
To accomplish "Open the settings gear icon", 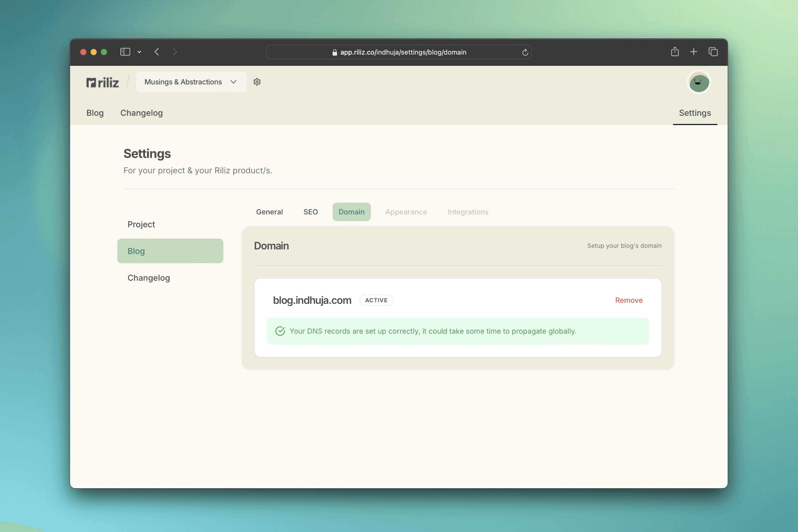I will (257, 81).
